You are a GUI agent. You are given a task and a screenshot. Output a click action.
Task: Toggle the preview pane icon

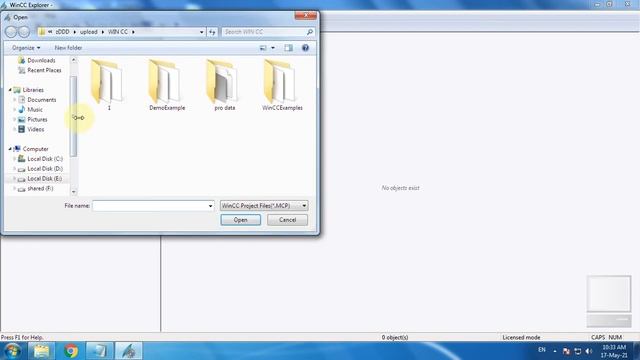point(289,48)
